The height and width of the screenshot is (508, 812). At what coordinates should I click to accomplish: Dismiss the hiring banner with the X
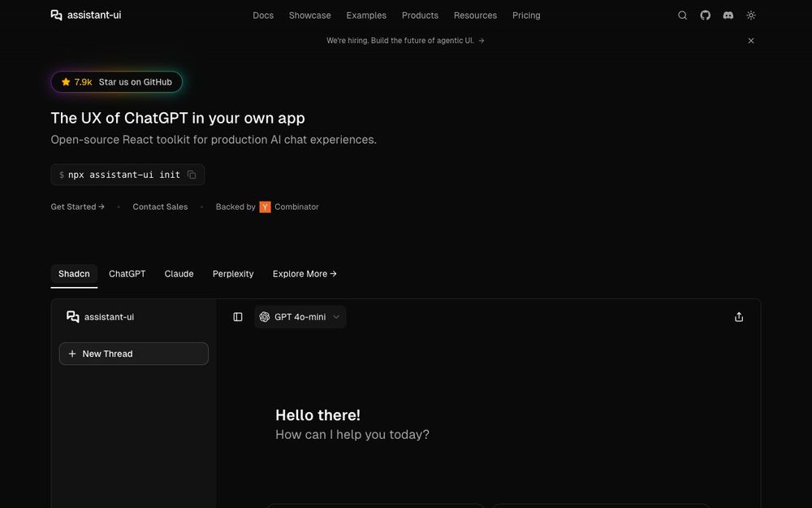point(751,41)
